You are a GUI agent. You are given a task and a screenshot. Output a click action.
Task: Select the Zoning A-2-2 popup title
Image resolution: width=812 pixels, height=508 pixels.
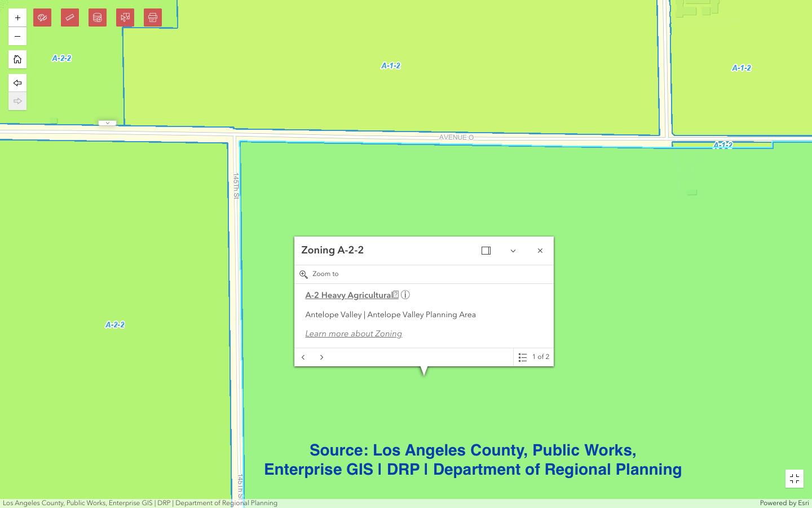[x=332, y=250]
